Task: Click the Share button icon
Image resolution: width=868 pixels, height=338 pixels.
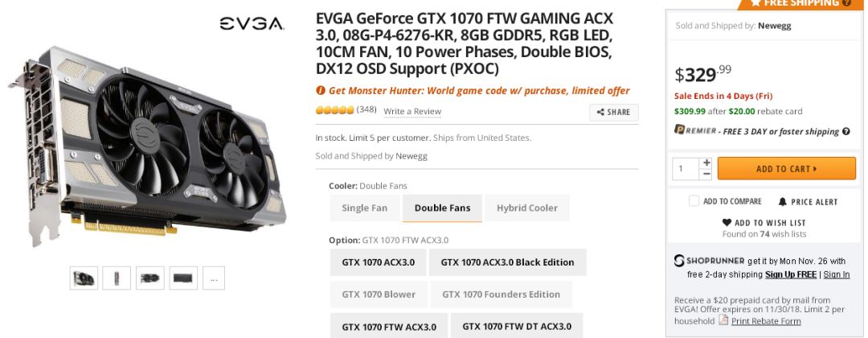Action: 601,113
